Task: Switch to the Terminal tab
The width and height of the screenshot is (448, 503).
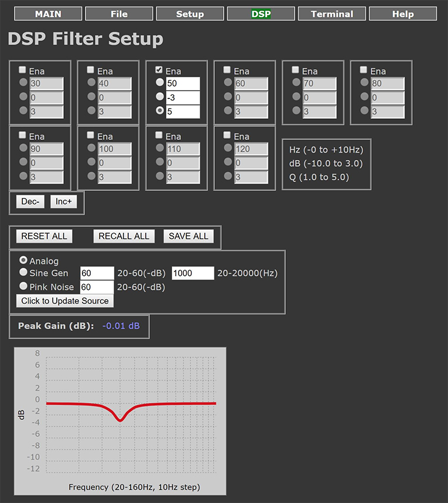Action: point(331,14)
